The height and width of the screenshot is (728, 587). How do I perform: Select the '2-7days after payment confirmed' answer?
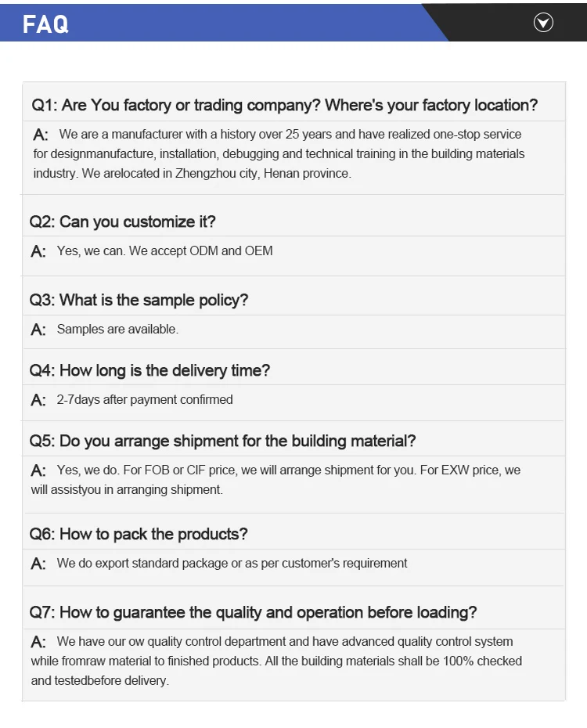tap(145, 400)
